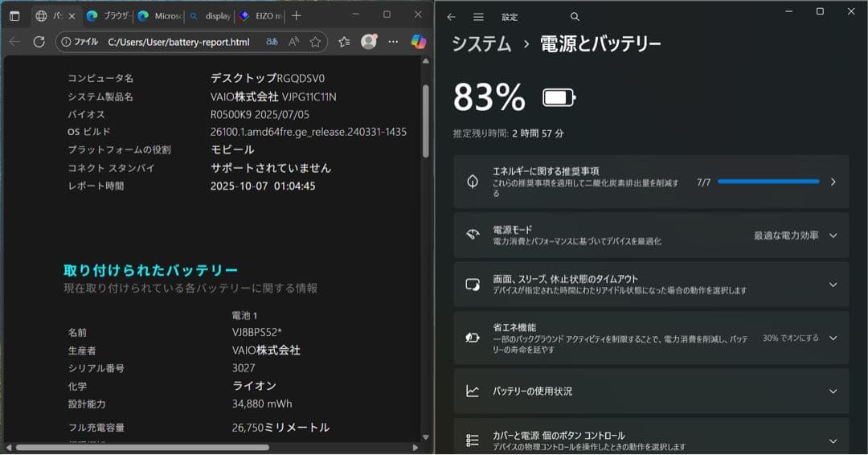
Task: Click Edge back arrow button
Action: [x=15, y=42]
